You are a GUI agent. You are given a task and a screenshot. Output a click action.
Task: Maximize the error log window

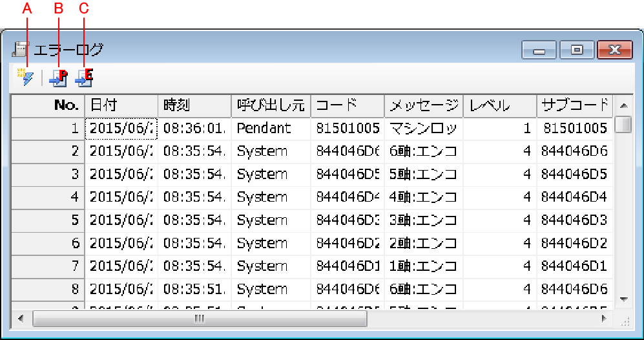coord(576,50)
